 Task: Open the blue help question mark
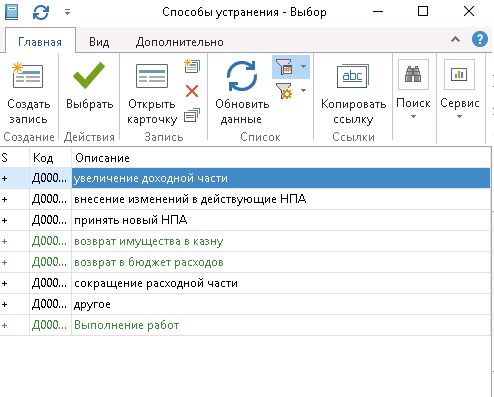click(480, 39)
